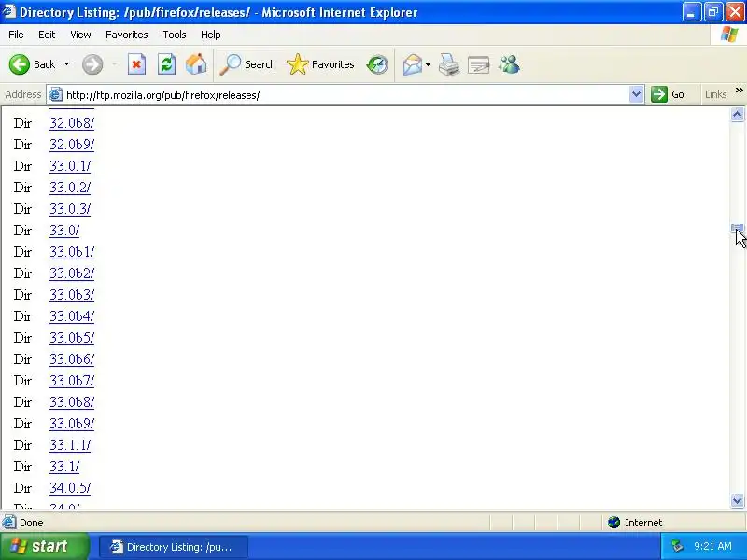The width and height of the screenshot is (747, 560).
Task: Click the Edit page toolbar icon
Action: click(x=479, y=64)
